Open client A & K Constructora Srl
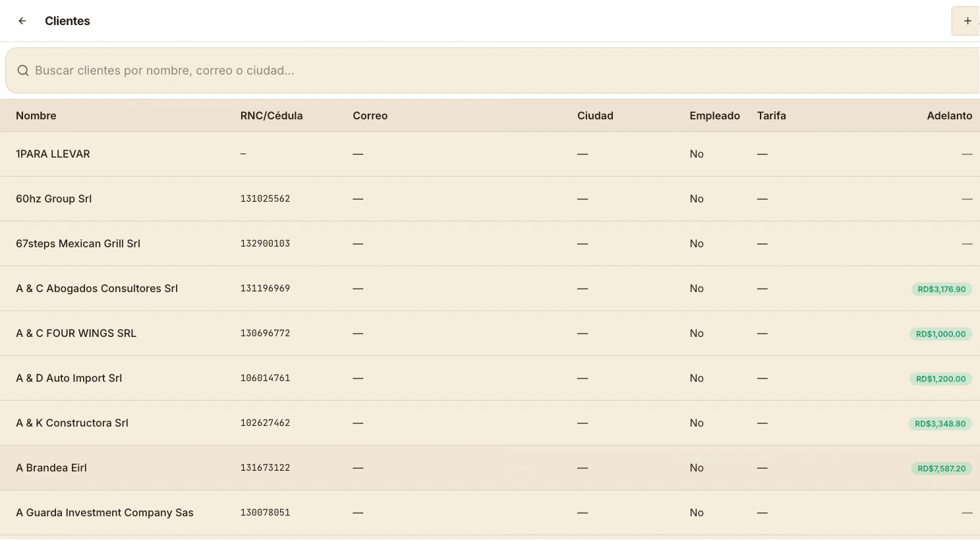The width and height of the screenshot is (980, 540). point(72,423)
